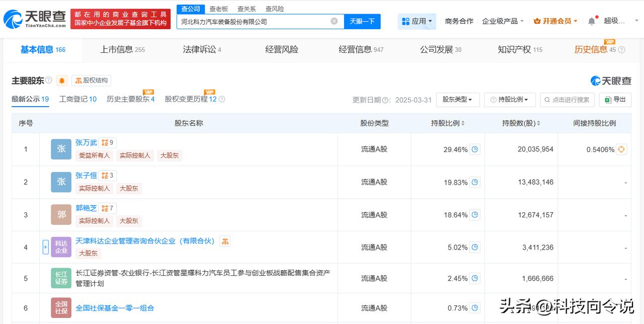Screen dimensions: 644x324
Task: Click the 超级 user account label
Action: click(614, 21)
